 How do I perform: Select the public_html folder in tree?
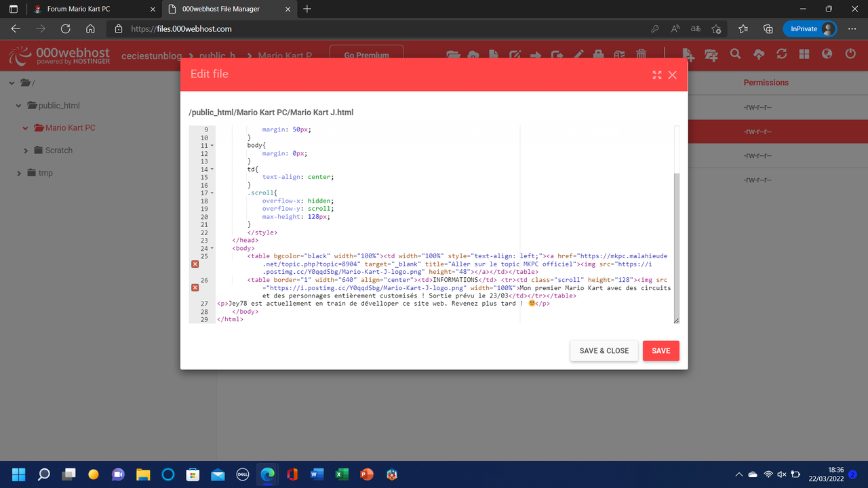(x=59, y=106)
